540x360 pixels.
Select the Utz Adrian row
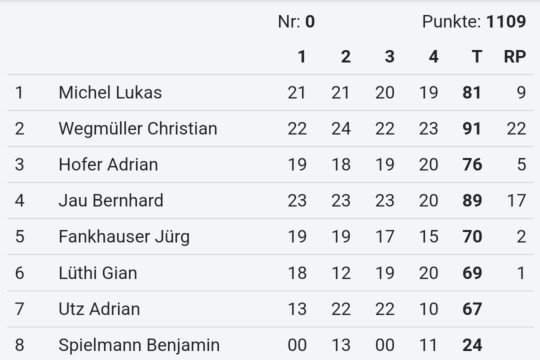(x=270, y=309)
